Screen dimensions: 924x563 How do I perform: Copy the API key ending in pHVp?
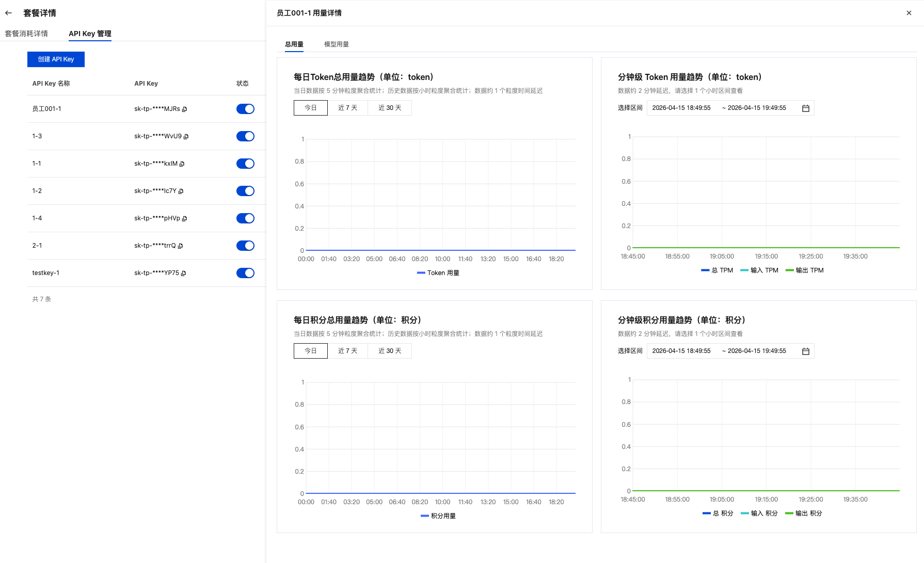click(185, 219)
